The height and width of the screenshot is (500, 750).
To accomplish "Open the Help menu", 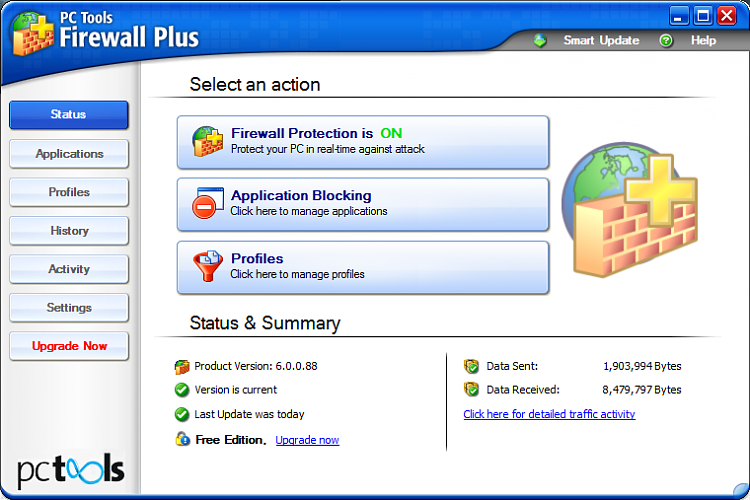I will [x=703, y=41].
